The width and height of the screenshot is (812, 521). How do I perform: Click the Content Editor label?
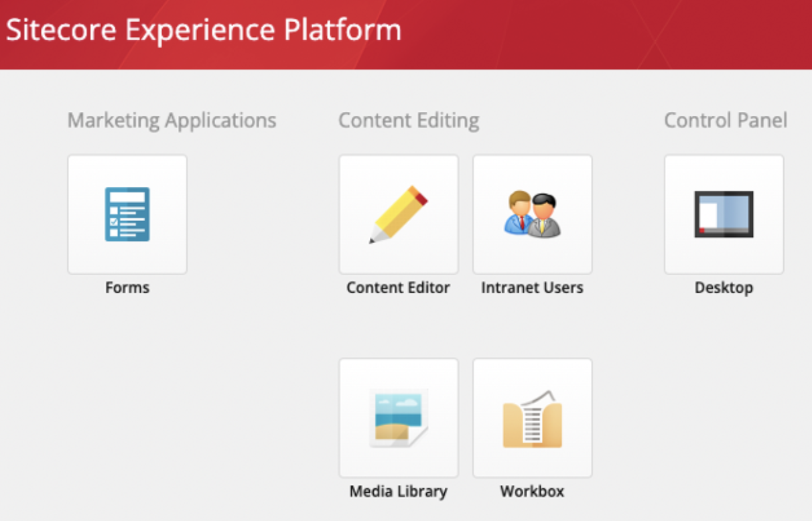398,287
